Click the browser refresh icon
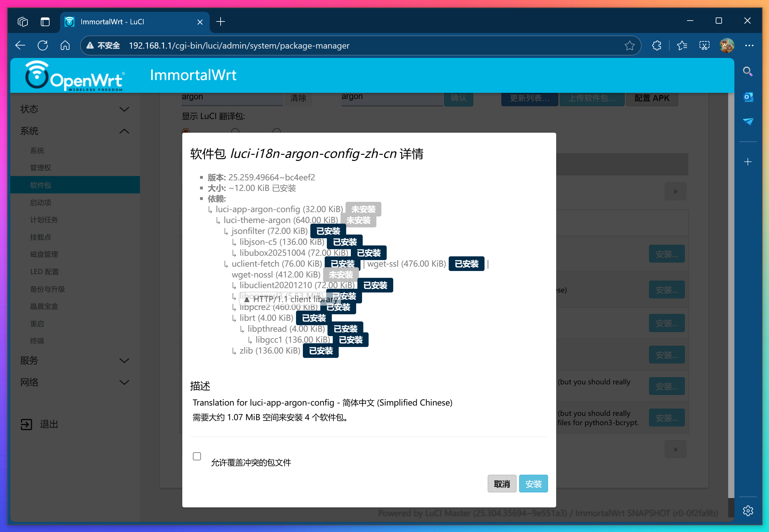The width and height of the screenshot is (769, 532). pos(43,45)
